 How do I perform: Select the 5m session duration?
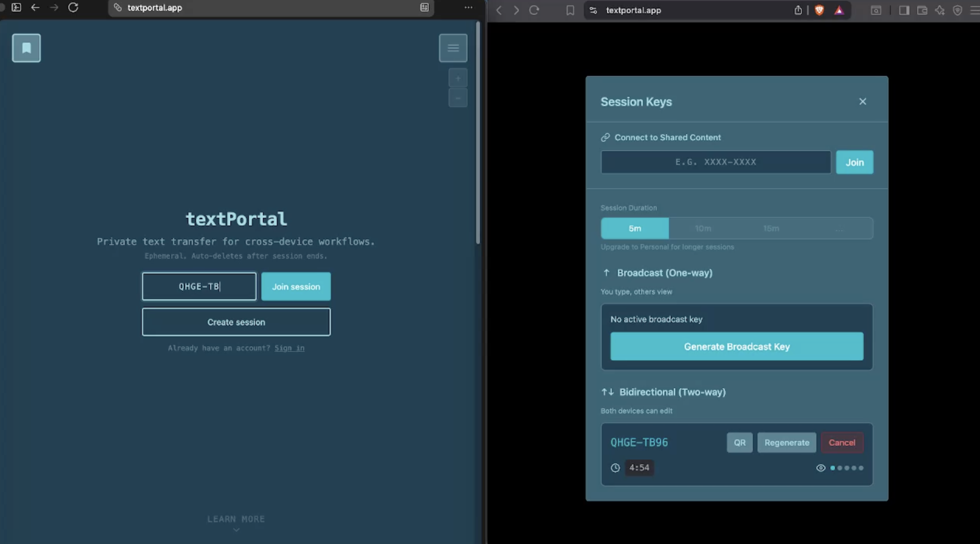635,228
